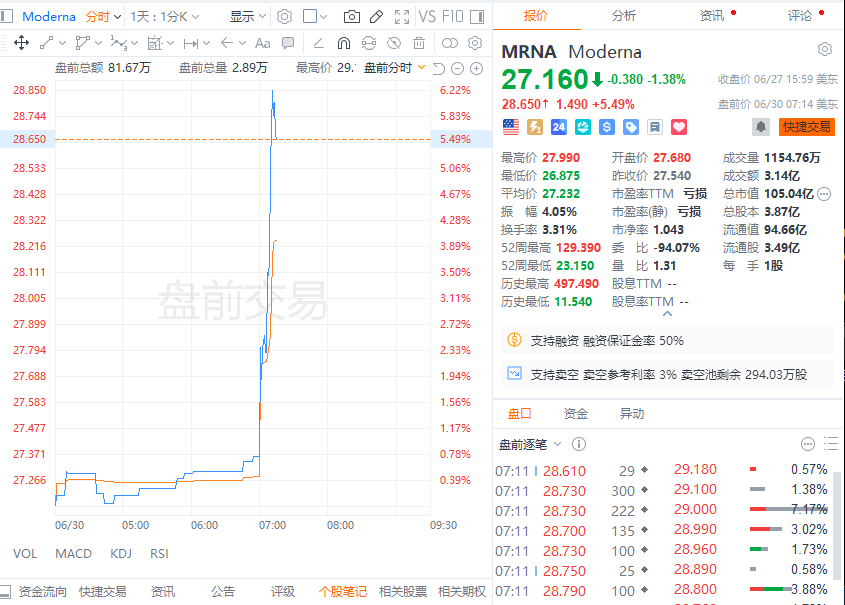Select the price range tool
Screen dimensions: 845x605
pyautogui.click(x=191, y=43)
